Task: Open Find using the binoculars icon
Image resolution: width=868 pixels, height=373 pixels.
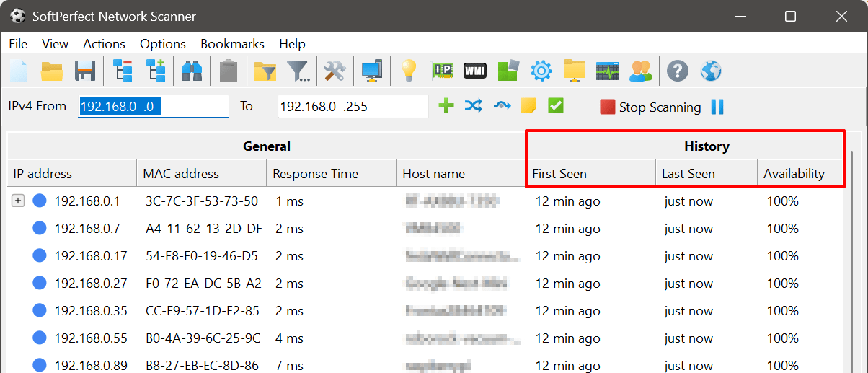Action: click(x=192, y=71)
